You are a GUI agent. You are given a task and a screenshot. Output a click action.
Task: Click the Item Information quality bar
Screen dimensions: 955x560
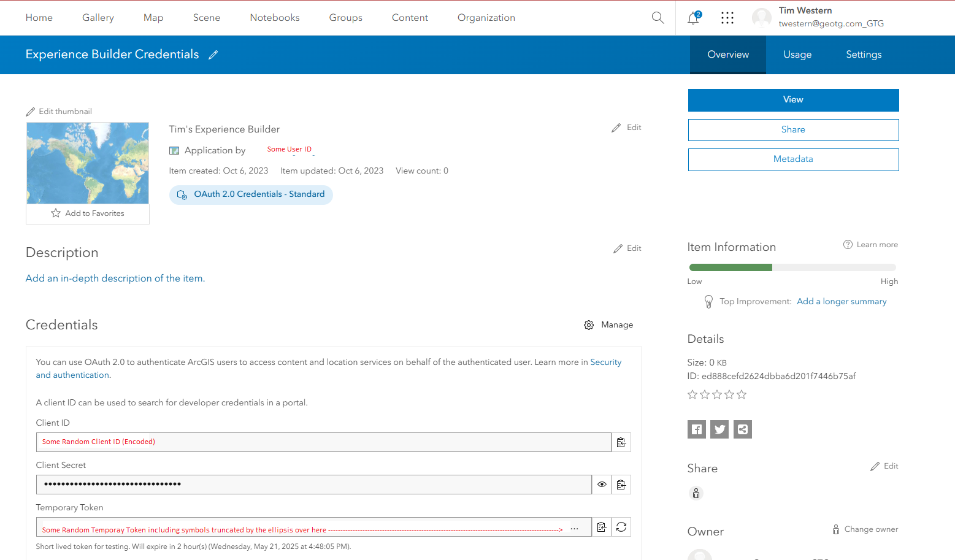[792, 267]
